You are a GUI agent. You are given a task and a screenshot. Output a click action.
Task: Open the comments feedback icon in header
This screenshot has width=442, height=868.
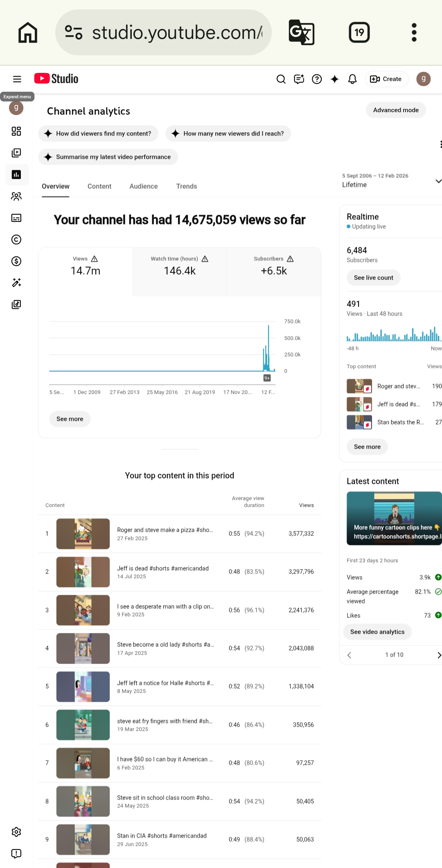click(x=299, y=79)
